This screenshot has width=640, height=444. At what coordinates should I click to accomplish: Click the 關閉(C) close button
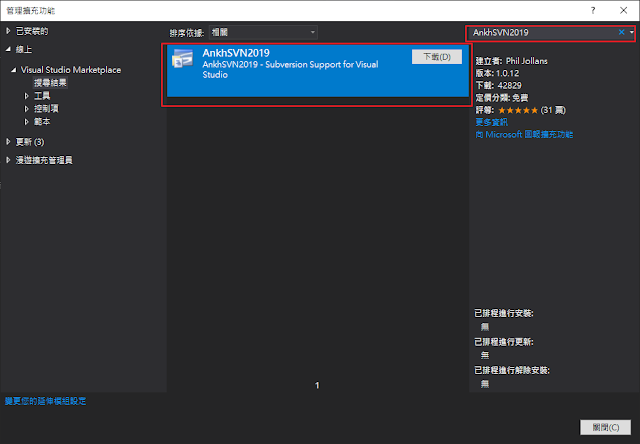point(606,427)
